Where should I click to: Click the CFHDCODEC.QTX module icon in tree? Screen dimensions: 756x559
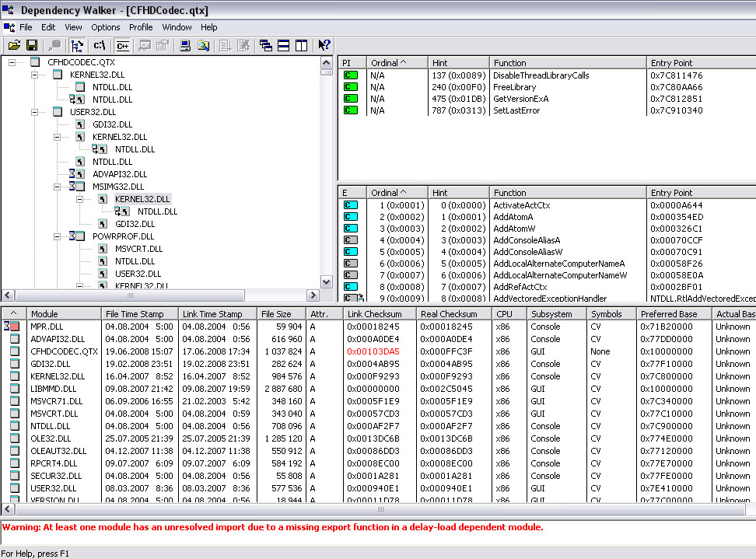(35, 62)
